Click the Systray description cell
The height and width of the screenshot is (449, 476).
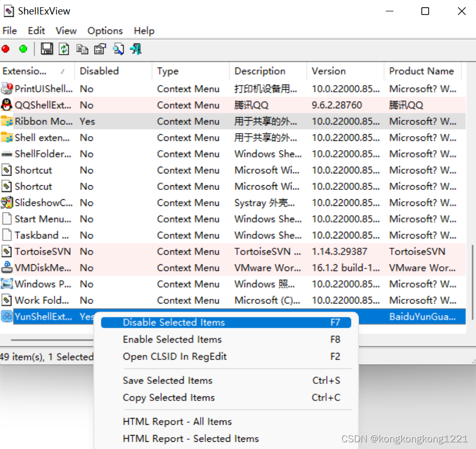265,203
